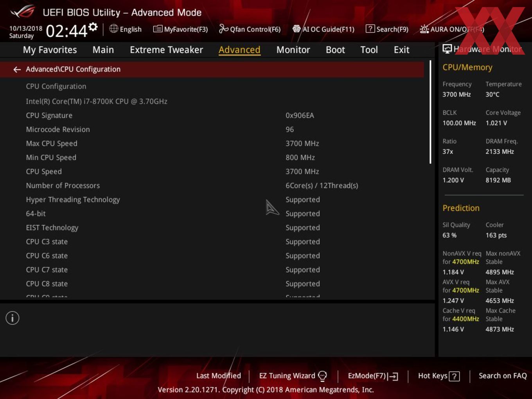Click the 10/13/2018 date display

(x=26, y=29)
